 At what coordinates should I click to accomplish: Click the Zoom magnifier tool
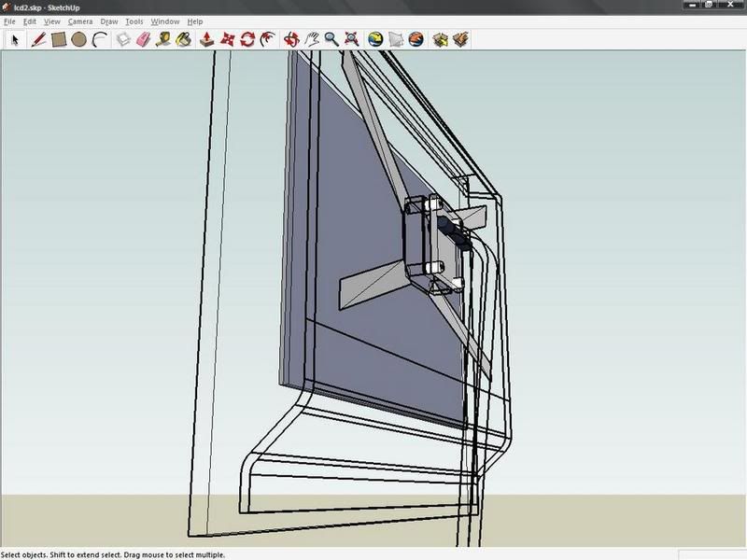pos(331,39)
